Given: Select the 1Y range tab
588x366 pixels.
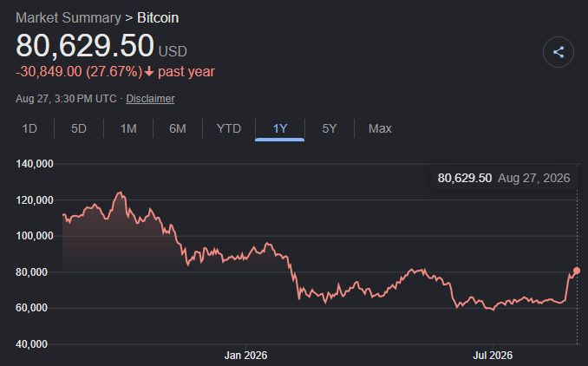Looking at the screenshot, I should [280, 128].
